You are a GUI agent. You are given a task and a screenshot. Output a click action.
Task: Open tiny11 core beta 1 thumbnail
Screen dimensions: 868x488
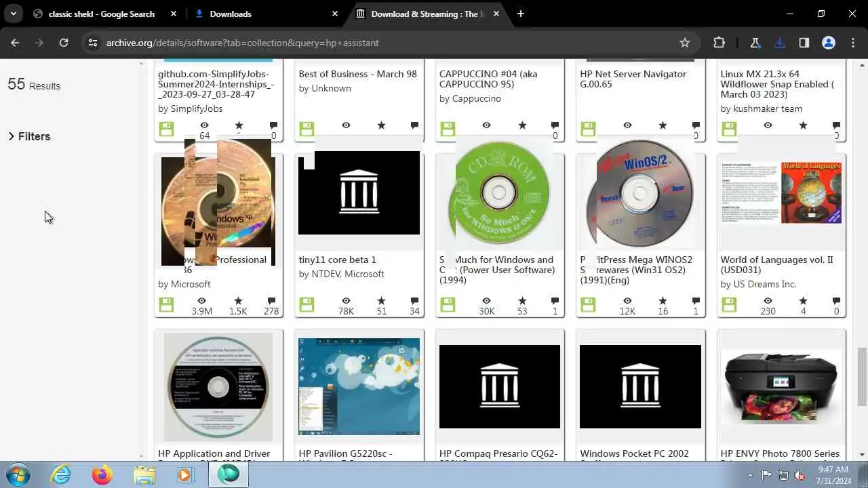click(359, 192)
